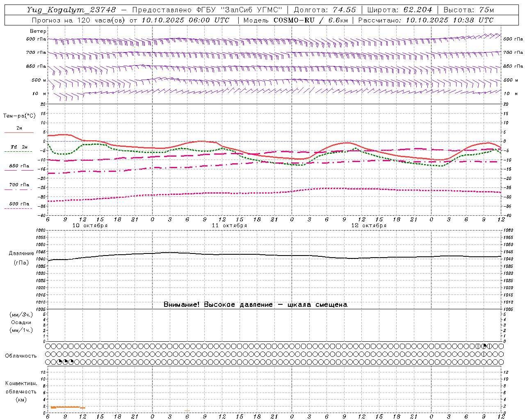This screenshot has height=420, width=525.
Task: Click the (мм/1ч.) precipitation unit label
Action: (x=21, y=330)
